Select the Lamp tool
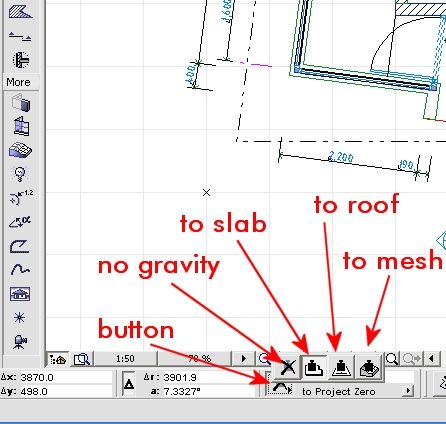This screenshot has height=424, width=446. click(x=20, y=174)
